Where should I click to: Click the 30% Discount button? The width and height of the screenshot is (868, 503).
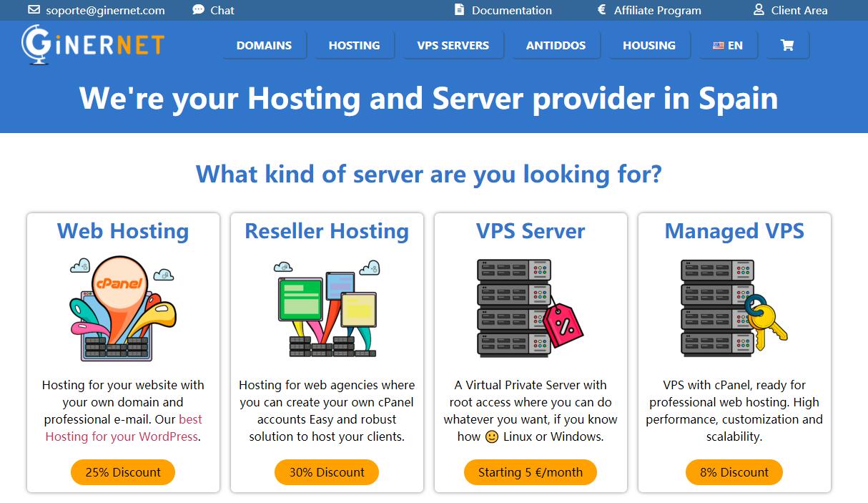[327, 472]
